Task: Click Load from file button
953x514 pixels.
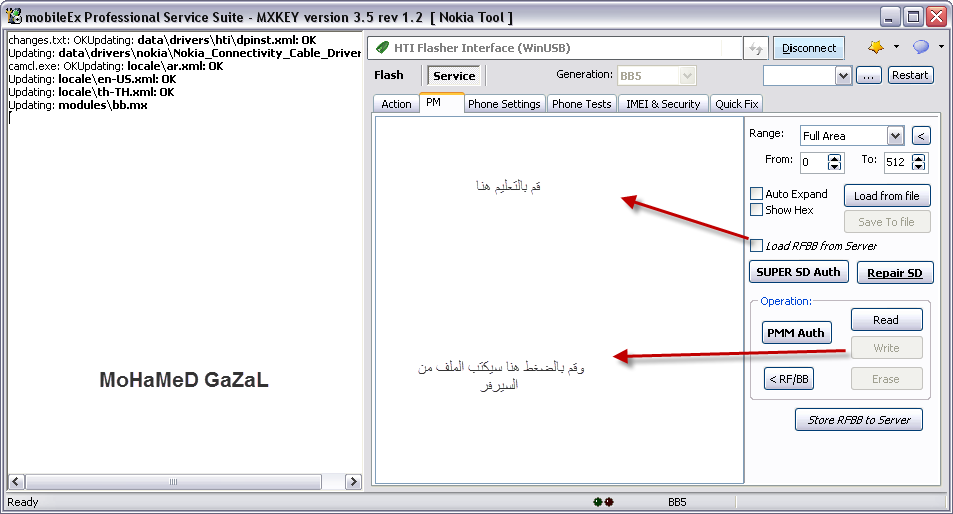Action: pyautogui.click(x=887, y=196)
